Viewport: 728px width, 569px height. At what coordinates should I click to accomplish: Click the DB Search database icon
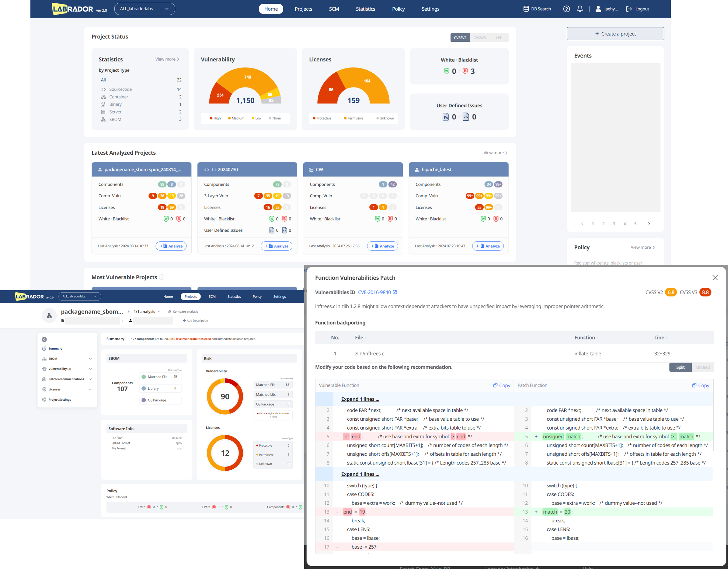point(526,9)
